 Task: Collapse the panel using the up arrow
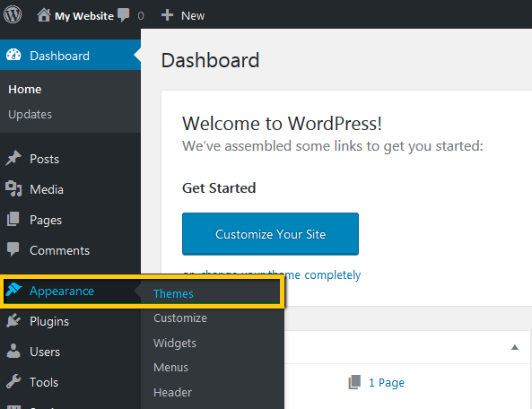tap(515, 347)
